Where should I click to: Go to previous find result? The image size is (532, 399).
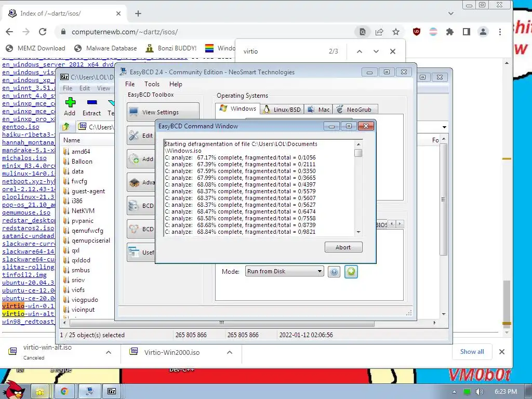[360, 51]
